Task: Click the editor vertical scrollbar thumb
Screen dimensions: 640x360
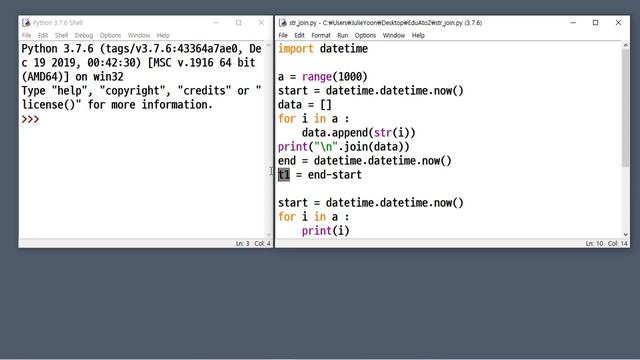Action: pos(625,108)
